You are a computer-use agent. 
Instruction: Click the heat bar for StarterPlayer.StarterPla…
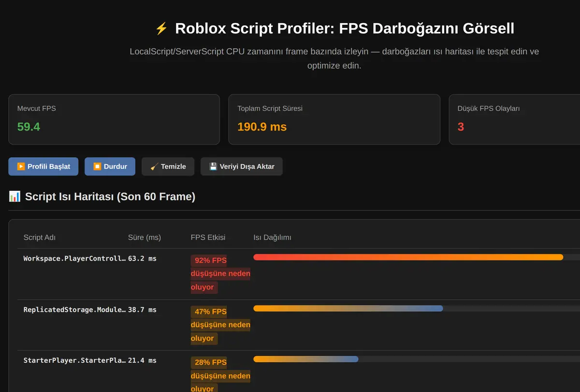(306, 359)
